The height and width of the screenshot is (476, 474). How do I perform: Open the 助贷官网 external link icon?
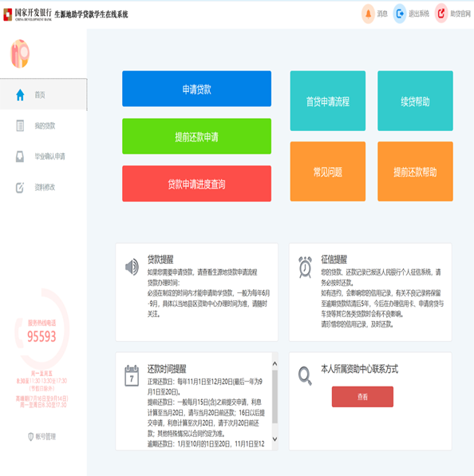tap(441, 14)
